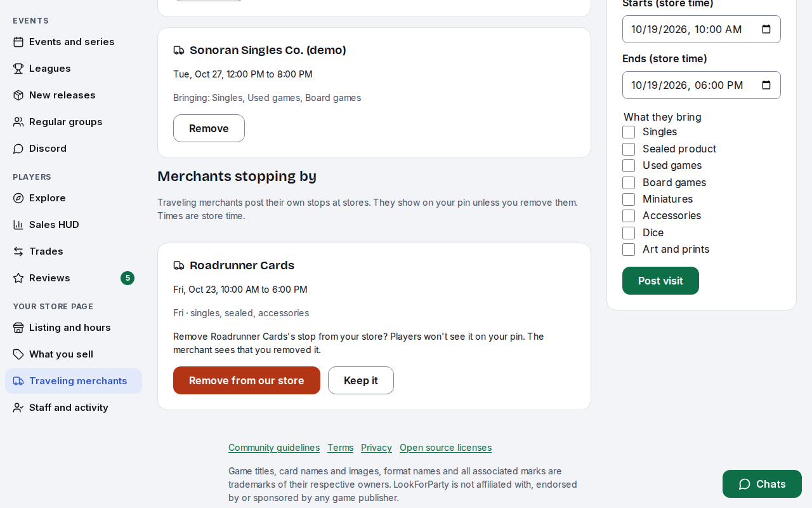Click the Keep it button

[361, 380]
